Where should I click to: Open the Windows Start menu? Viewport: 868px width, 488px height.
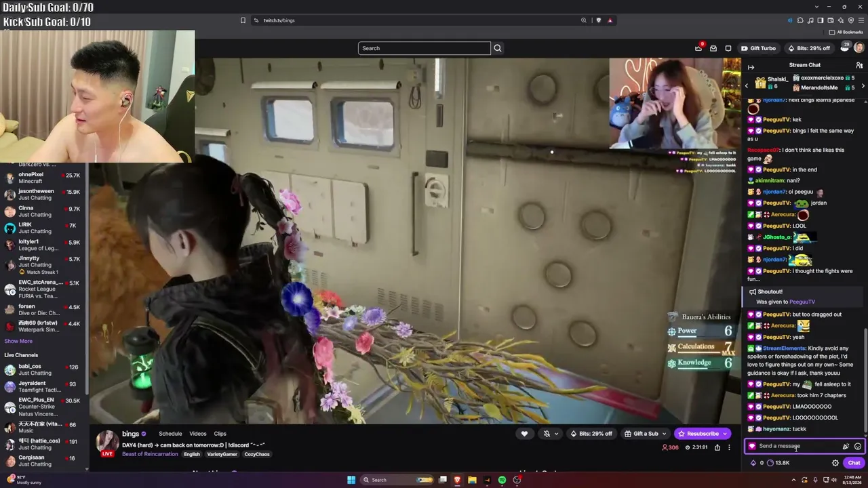pyautogui.click(x=351, y=480)
